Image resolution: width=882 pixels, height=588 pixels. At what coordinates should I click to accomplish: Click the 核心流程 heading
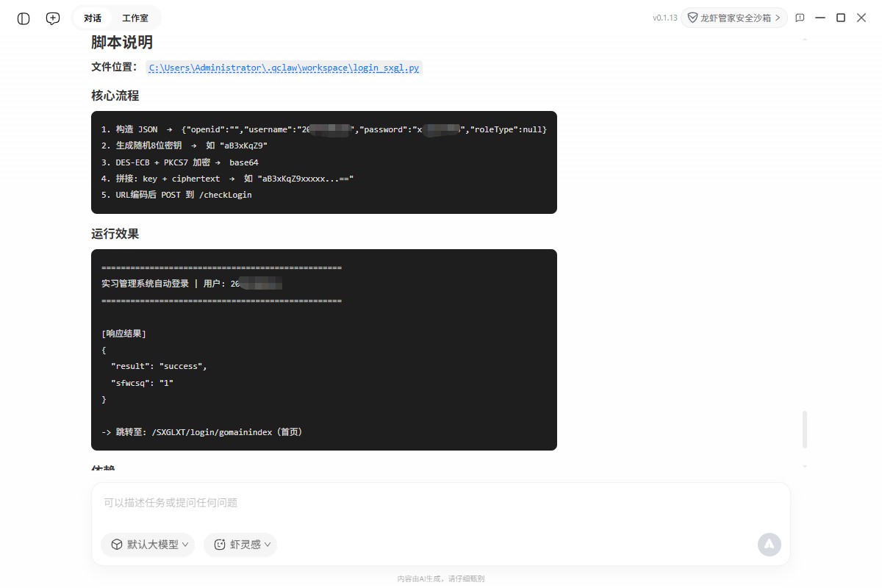115,96
